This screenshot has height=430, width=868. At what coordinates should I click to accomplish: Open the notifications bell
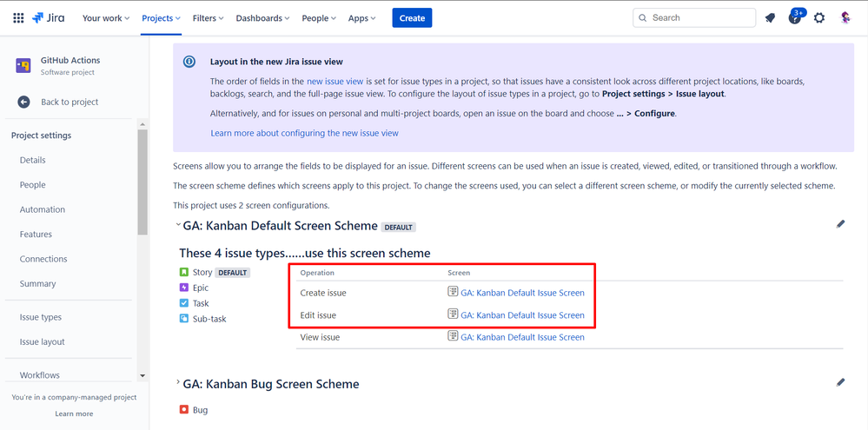(x=770, y=18)
